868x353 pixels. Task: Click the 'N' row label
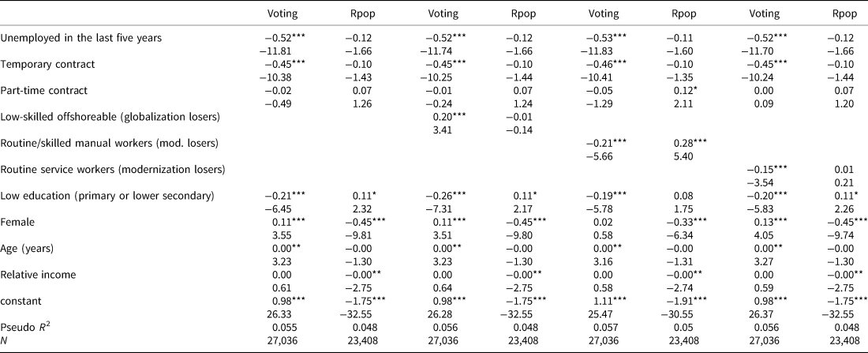pos(5,340)
